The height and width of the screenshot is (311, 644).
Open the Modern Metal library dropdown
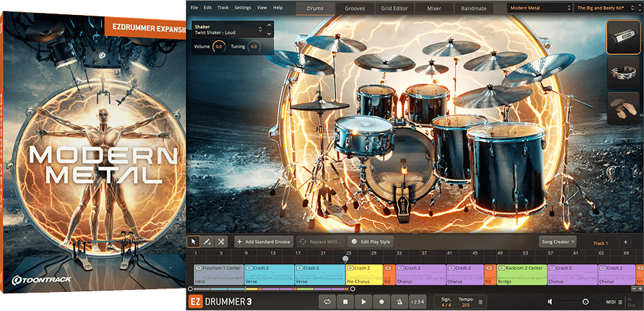coord(539,7)
